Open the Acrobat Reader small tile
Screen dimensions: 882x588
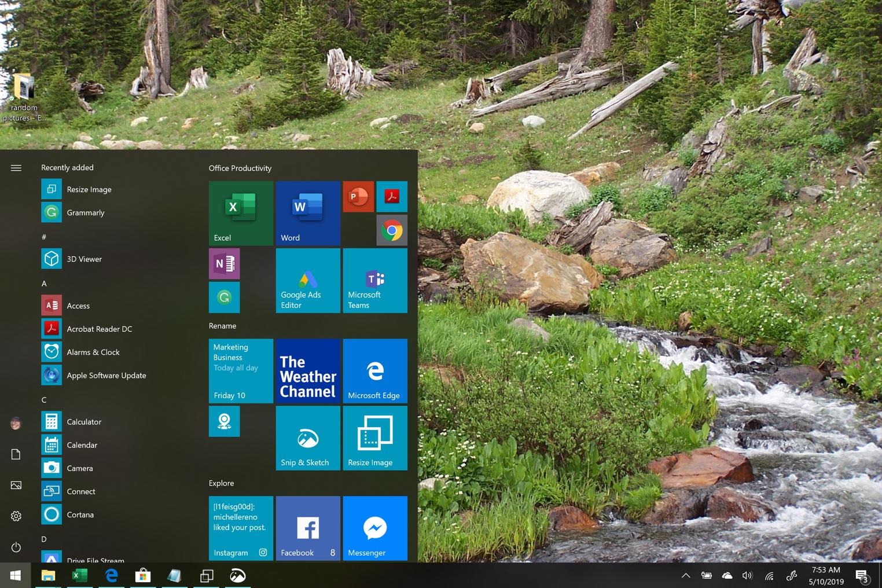(x=392, y=197)
